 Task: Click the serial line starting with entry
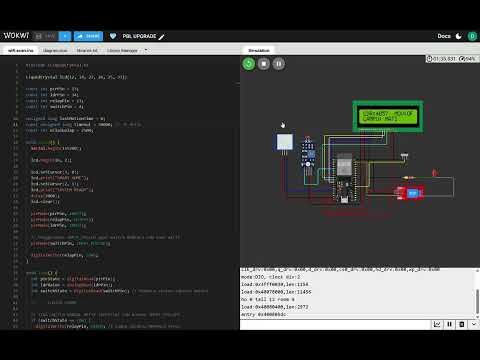click(x=263, y=314)
